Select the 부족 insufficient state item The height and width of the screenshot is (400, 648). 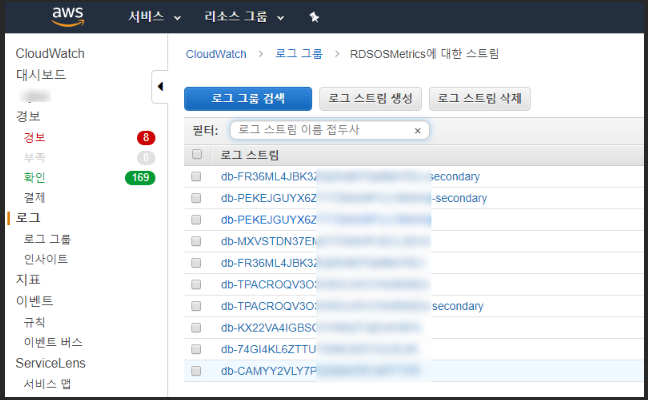click(35, 157)
